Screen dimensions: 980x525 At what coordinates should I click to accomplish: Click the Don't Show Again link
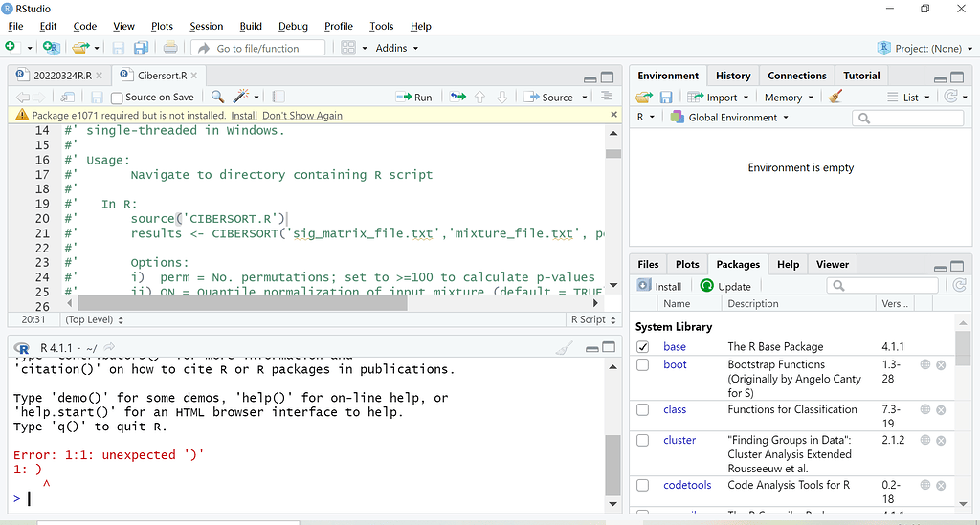pos(301,116)
